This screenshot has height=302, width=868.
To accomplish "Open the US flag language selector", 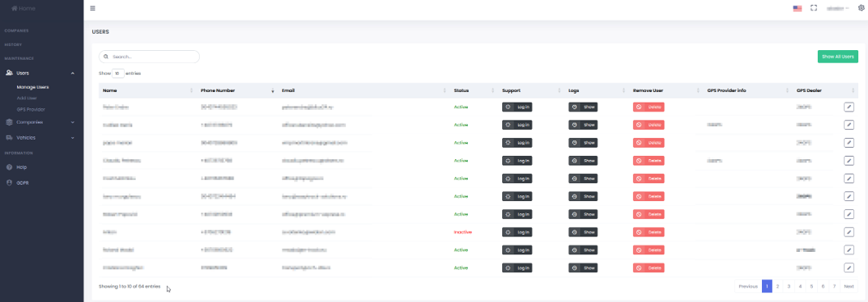I will [797, 8].
